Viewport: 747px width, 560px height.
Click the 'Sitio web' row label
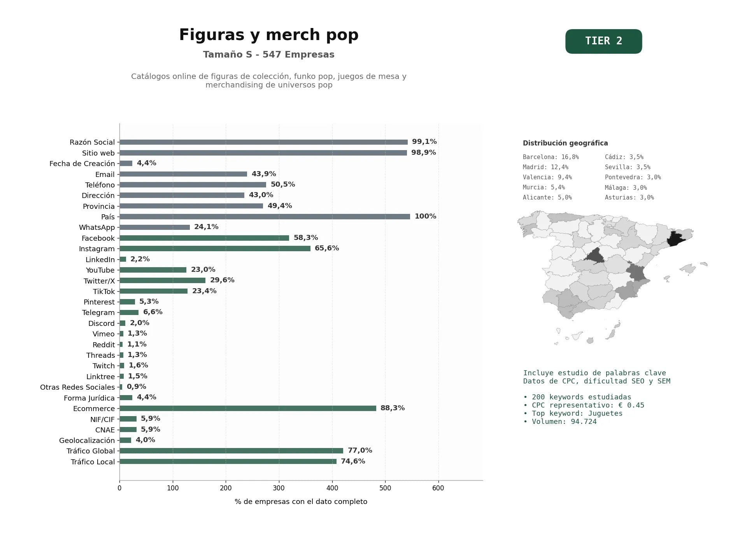pyautogui.click(x=98, y=153)
